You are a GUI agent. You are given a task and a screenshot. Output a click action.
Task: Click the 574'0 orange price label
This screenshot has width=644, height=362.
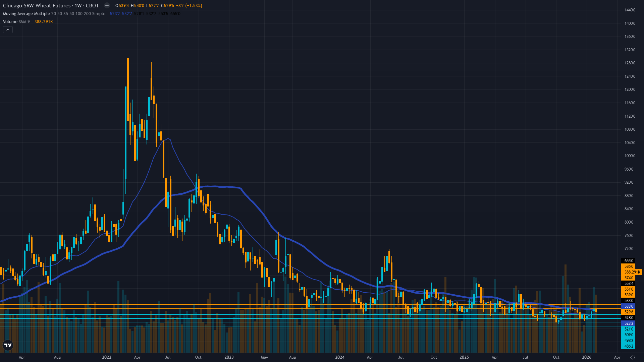pyautogui.click(x=629, y=278)
